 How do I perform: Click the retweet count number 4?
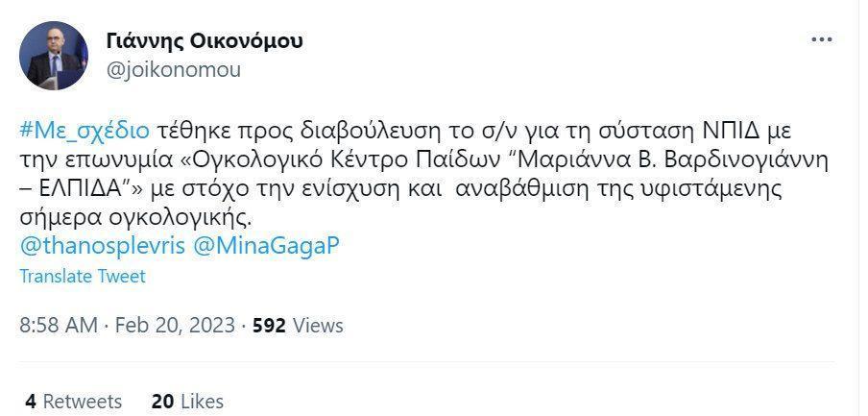pos(31,401)
